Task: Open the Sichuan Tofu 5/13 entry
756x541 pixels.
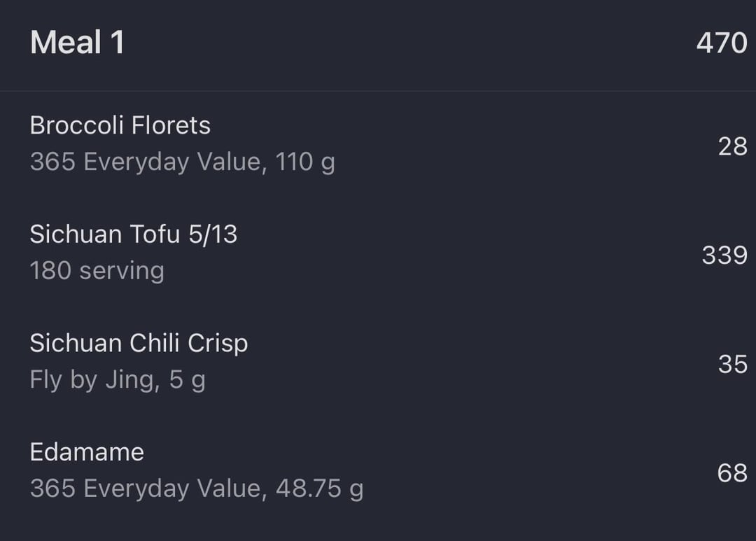Action: pyautogui.click(x=134, y=234)
